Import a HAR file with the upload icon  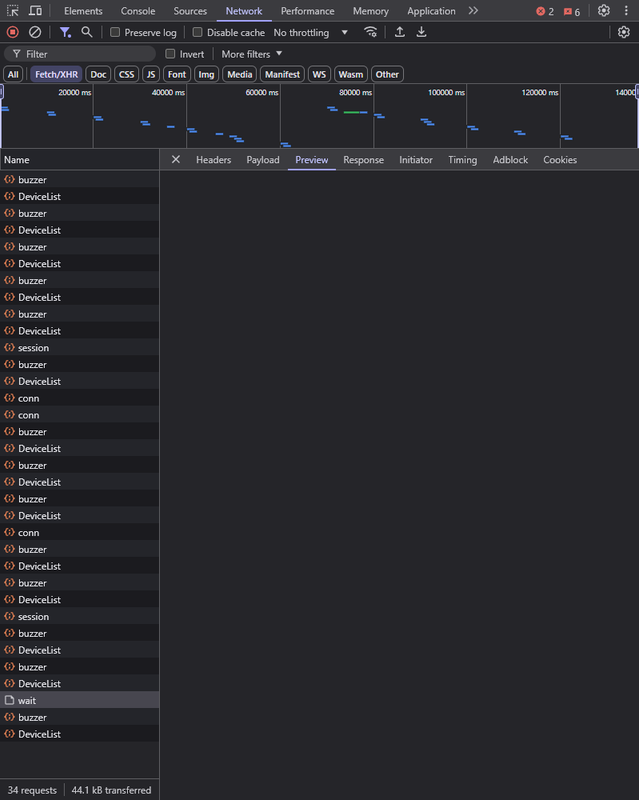click(x=400, y=32)
